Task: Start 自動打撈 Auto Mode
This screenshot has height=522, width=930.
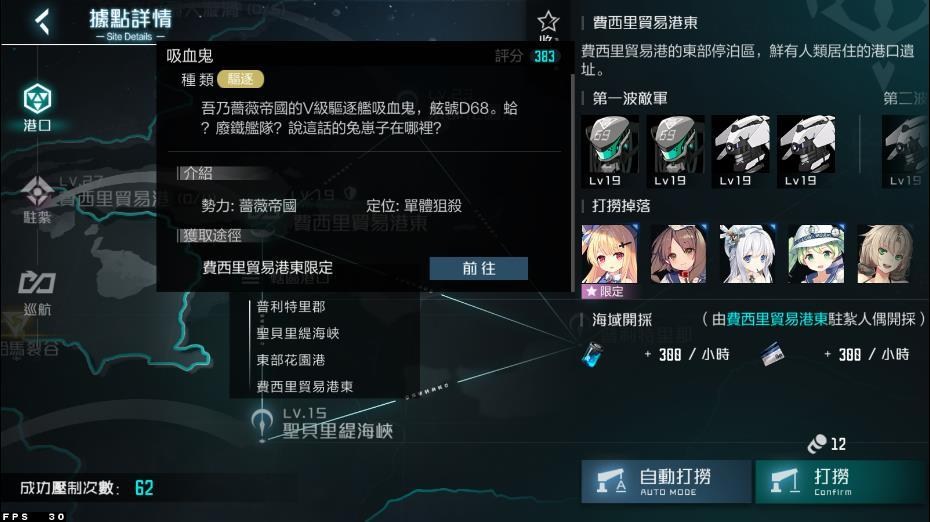Action: (x=667, y=481)
